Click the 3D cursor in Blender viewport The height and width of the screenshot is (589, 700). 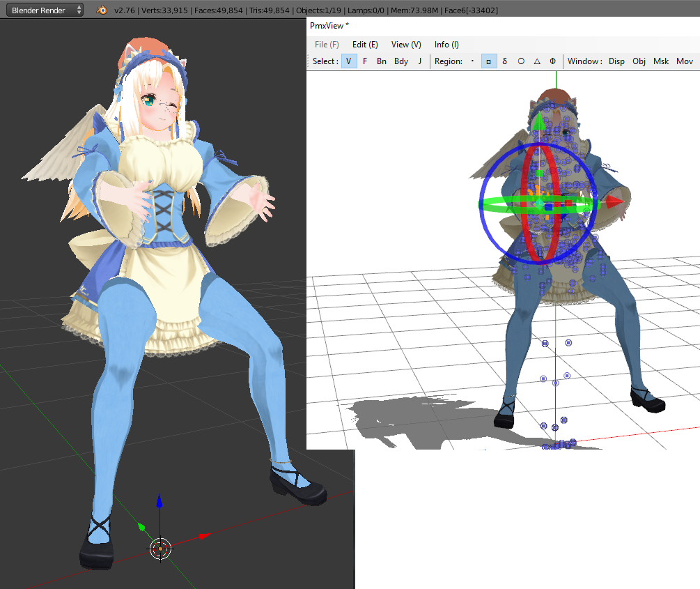point(160,549)
